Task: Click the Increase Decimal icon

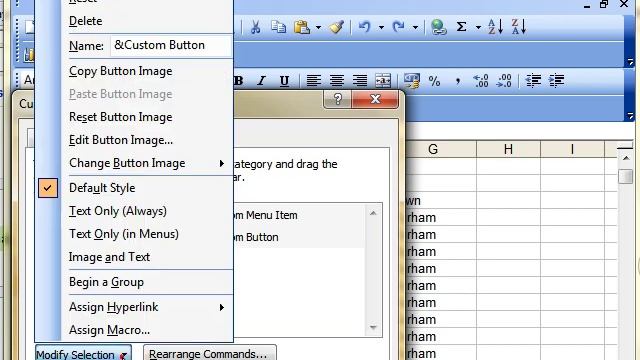Action: tap(480, 81)
